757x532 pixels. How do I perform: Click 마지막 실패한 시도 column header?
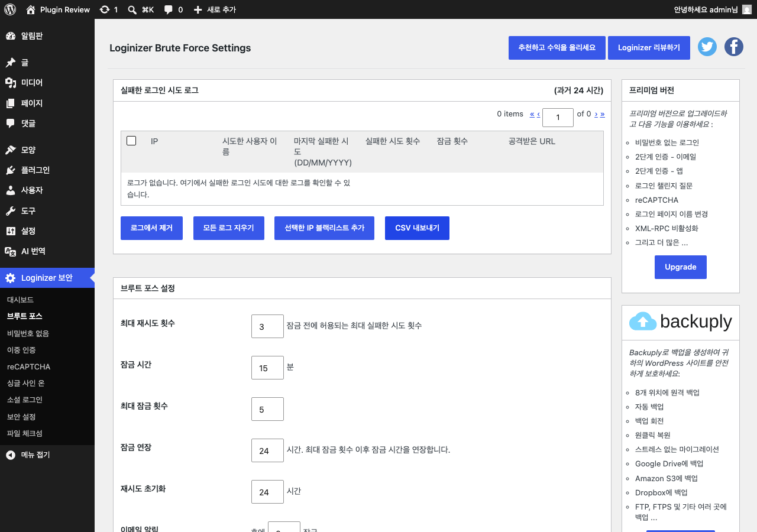[x=323, y=151]
